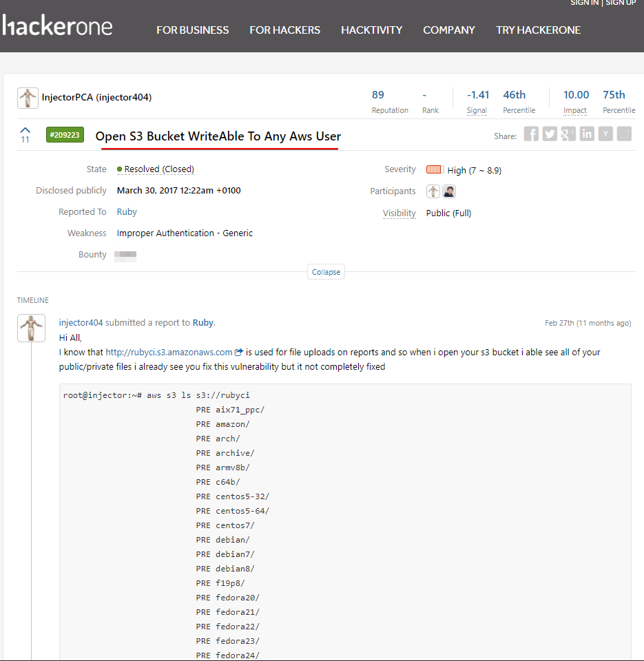Viewport: 644px width, 661px height.
Task: Click Sign Up link
Action: [621, 3]
